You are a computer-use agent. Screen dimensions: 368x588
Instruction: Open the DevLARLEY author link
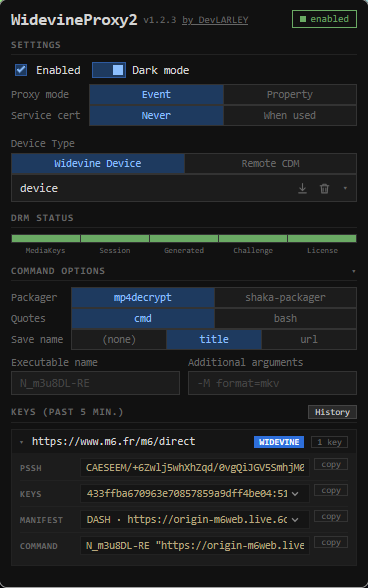(215, 20)
